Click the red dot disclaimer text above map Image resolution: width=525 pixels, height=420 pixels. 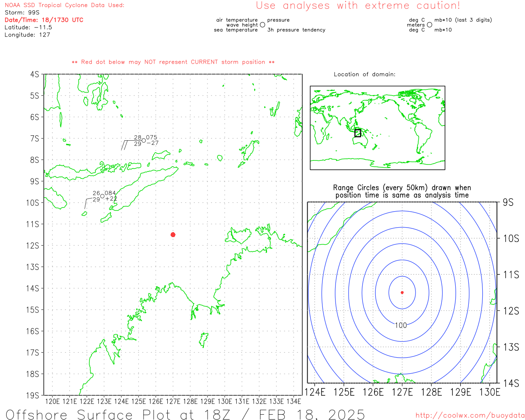tap(173, 62)
